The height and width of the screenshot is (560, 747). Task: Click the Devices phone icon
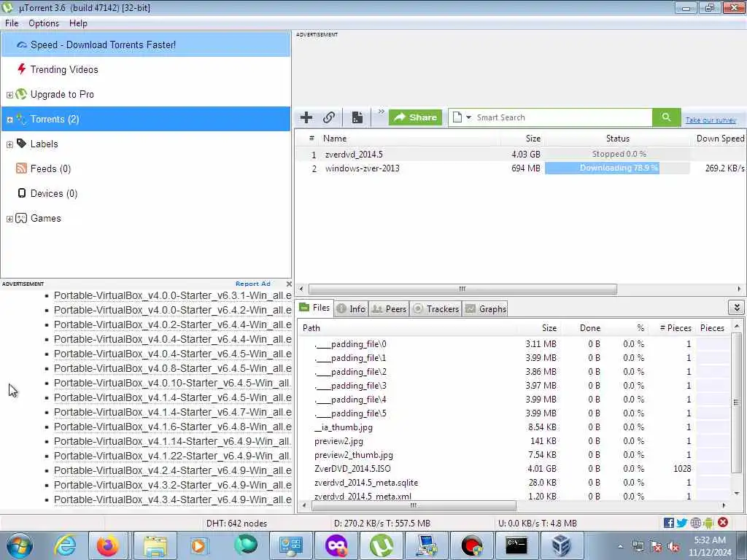pyautogui.click(x=21, y=192)
